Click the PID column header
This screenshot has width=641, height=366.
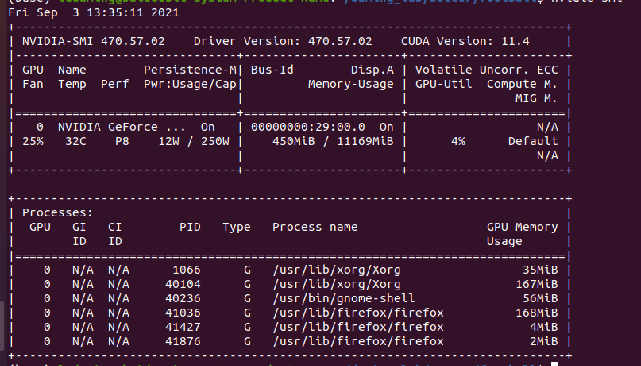190,227
